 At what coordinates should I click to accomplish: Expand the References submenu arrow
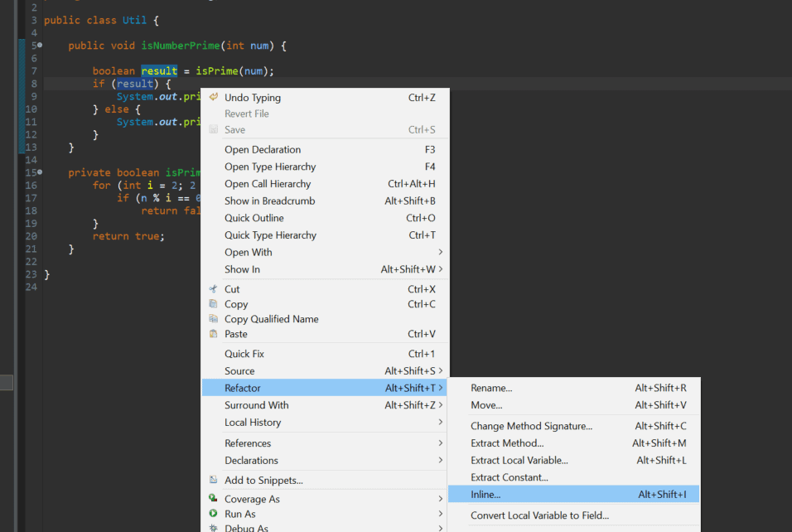[441, 443]
